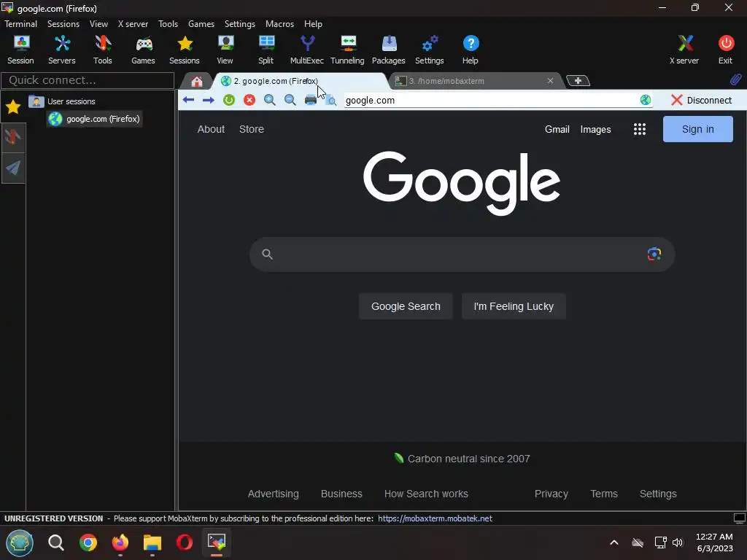Screen dimensions: 747x560
Task: Open the Help menu in menu bar
Action: [313, 24]
